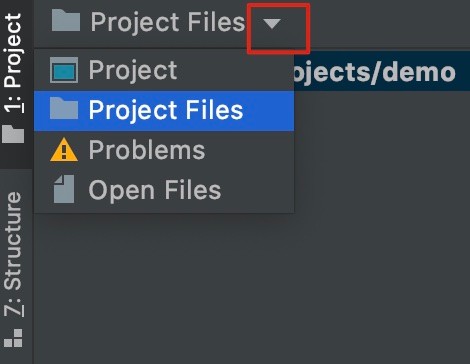Open the 1: Project tool window tab
The height and width of the screenshot is (364, 470).
[x=15, y=63]
